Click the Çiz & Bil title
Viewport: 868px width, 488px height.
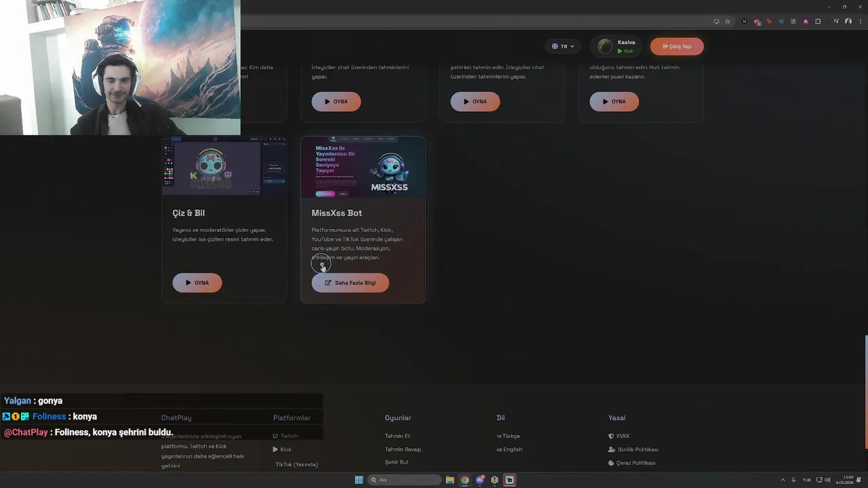coord(189,213)
